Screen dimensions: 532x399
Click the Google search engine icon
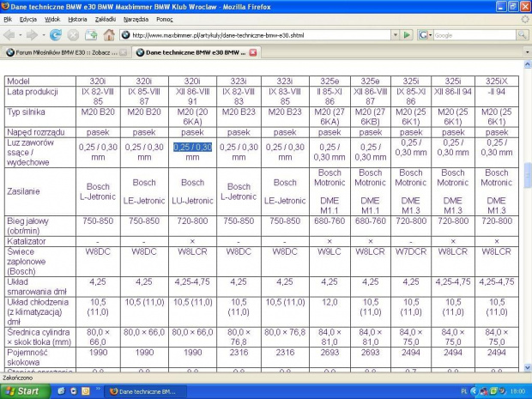tap(423, 35)
